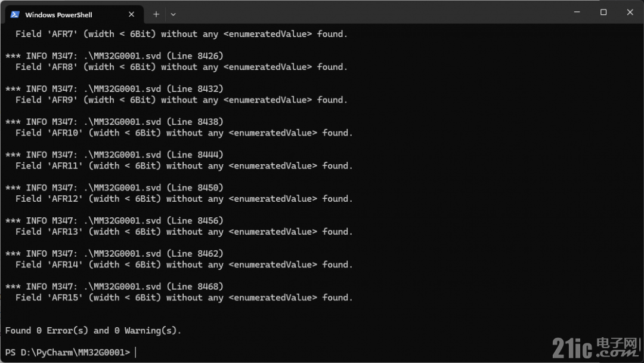This screenshot has height=363, width=644.
Task: Click the empty title bar area beside the tabs
Action: click(370, 13)
